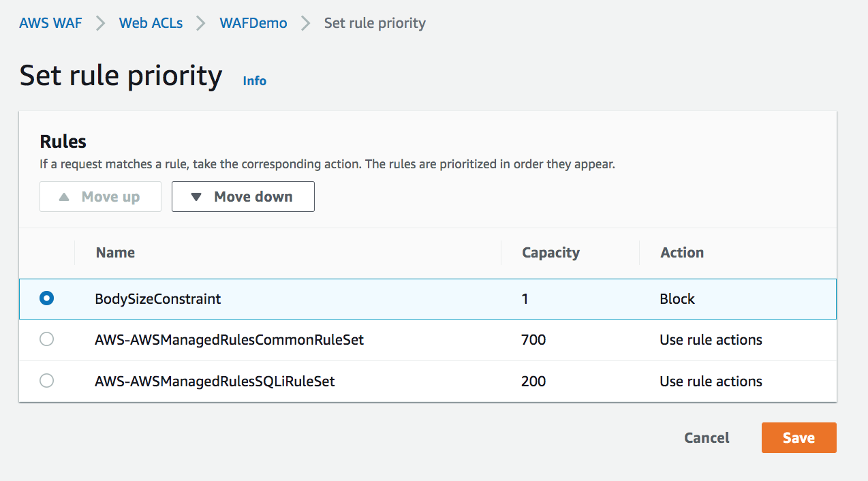868x481 pixels.
Task: Select the AWS-AWSManagedRulesSQLiRuleSet radio button
Action: [x=46, y=381]
